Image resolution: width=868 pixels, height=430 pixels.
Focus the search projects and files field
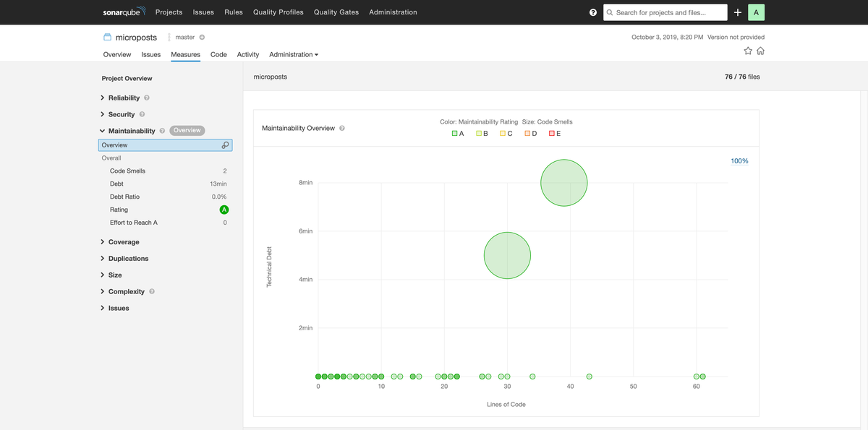pos(665,12)
